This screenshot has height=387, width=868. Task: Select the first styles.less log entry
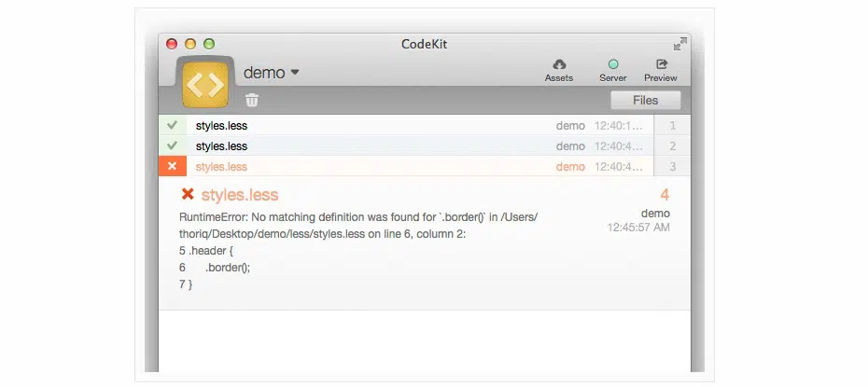221,126
